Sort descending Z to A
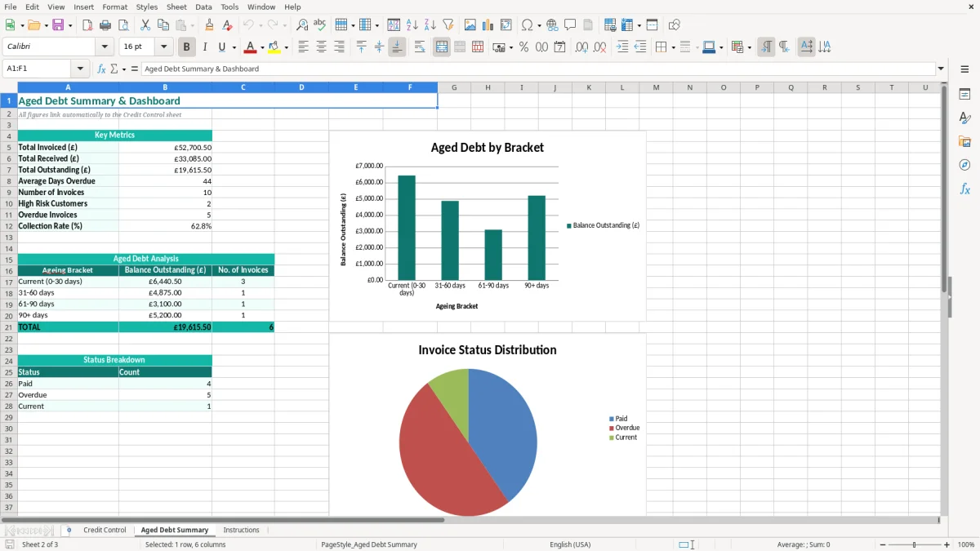Image resolution: width=980 pixels, height=551 pixels. pos(430,25)
